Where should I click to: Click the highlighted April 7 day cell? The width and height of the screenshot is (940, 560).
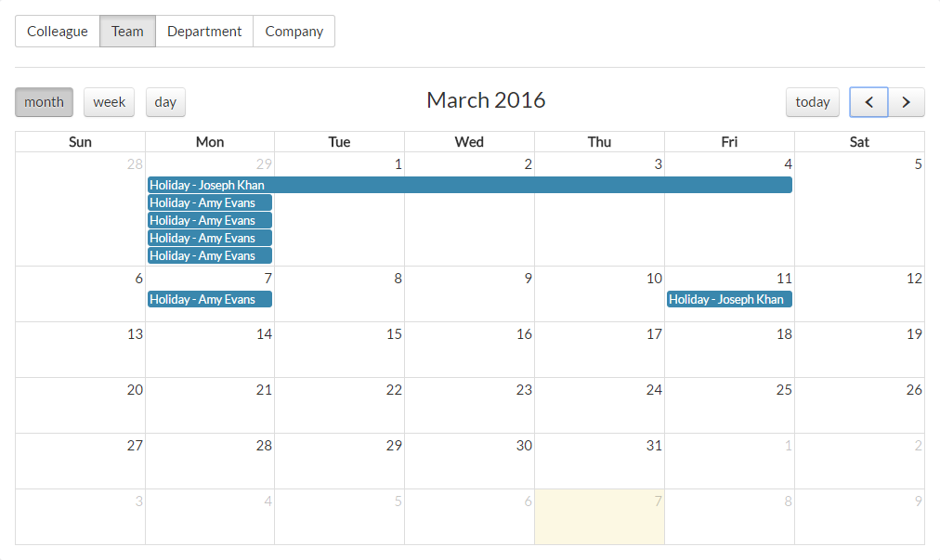tap(599, 517)
